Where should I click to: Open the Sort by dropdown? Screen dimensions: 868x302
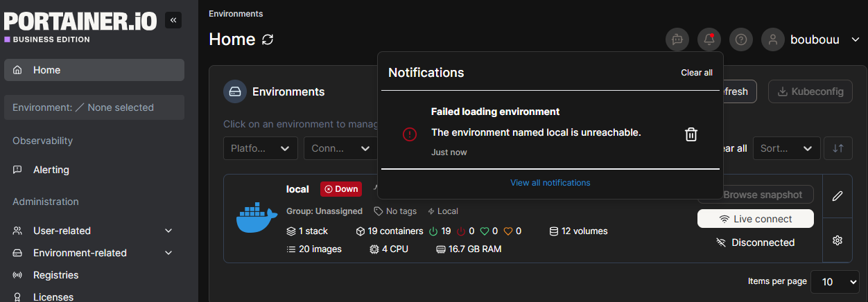[785, 148]
